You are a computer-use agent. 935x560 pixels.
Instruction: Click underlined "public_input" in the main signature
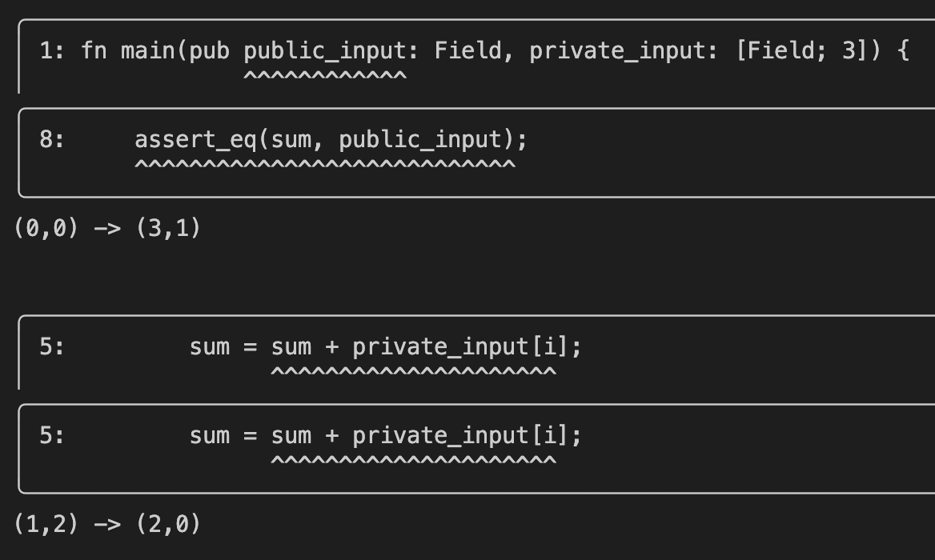pyautogui.click(x=325, y=51)
